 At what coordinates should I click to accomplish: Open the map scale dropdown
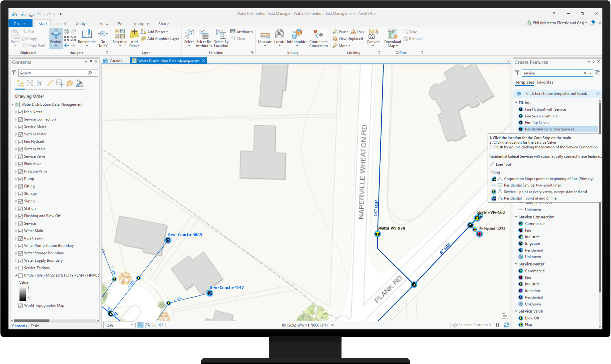coord(132,325)
